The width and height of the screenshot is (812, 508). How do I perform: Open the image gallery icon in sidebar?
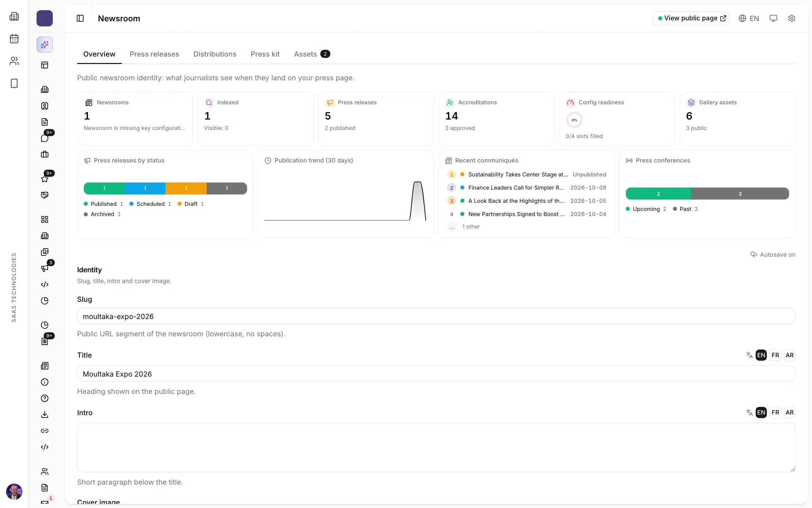[x=45, y=252]
